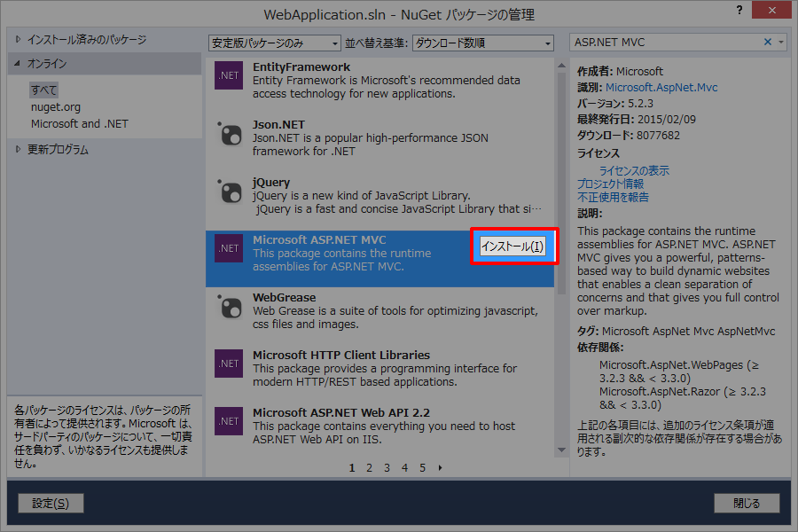Click the インストール(I) button
Image resolution: width=798 pixels, height=532 pixels.
click(x=513, y=246)
